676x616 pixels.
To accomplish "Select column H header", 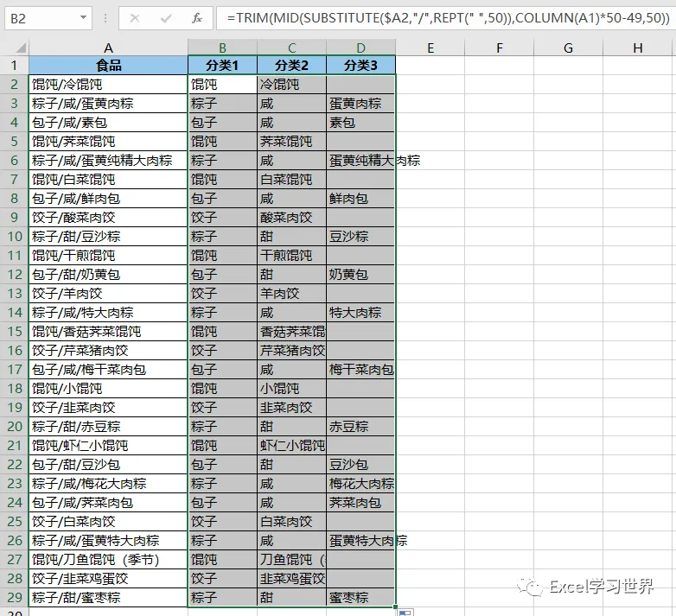I will tap(638, 48).
